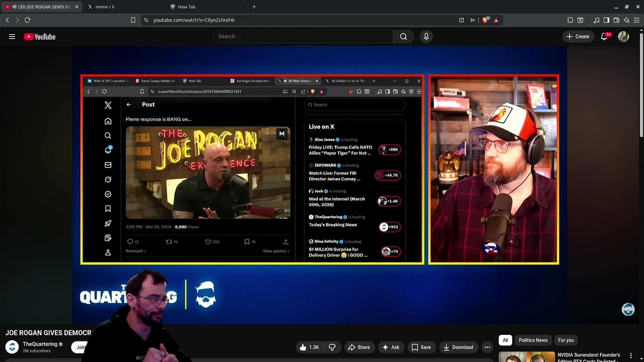Save the video to a playlist

pos(421,347)
